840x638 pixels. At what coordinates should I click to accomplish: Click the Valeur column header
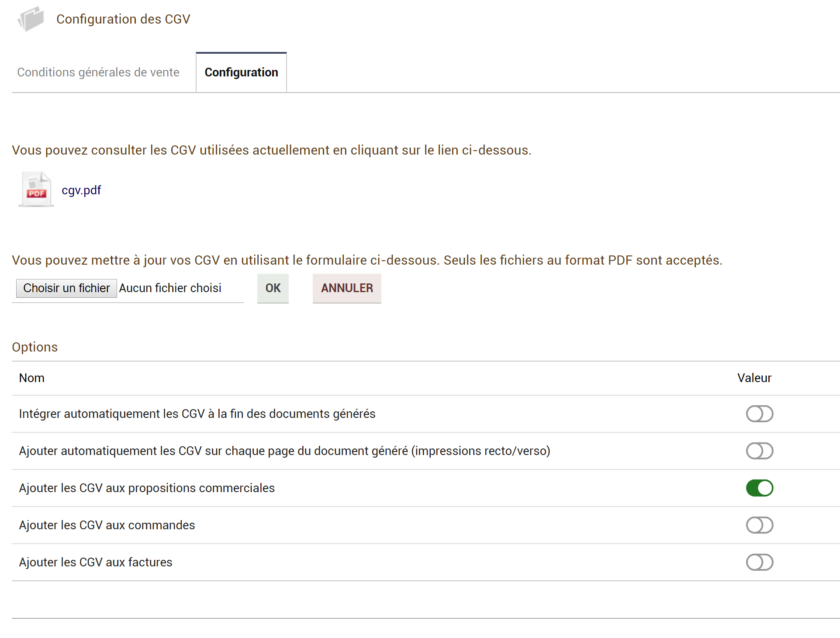pyautogui.click(x=754, y=378)
